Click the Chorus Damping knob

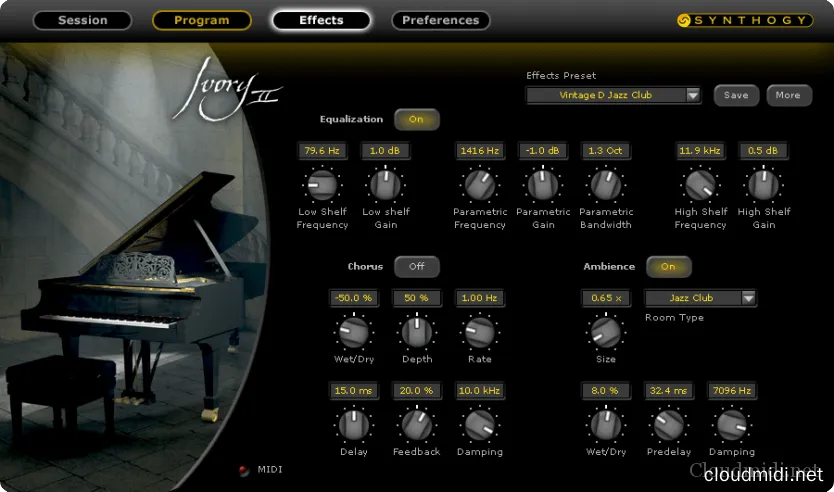480,424
